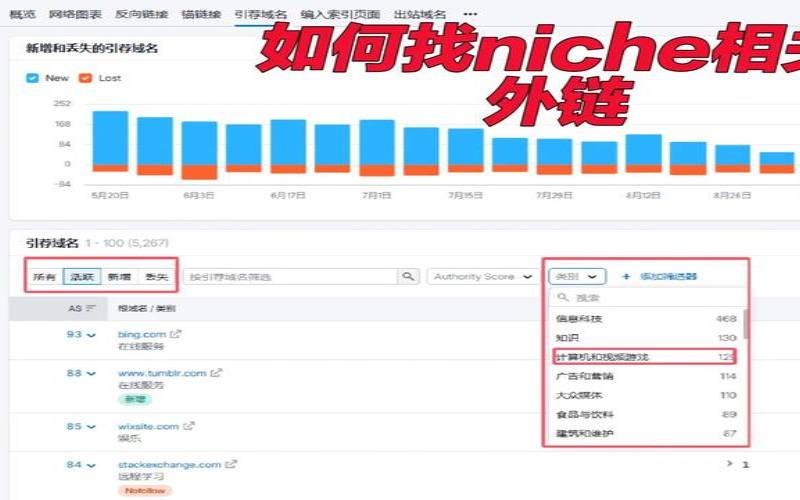Toggle the Lost series checkbox
This screenshot has width=800, height=500.
click(85, 78)
